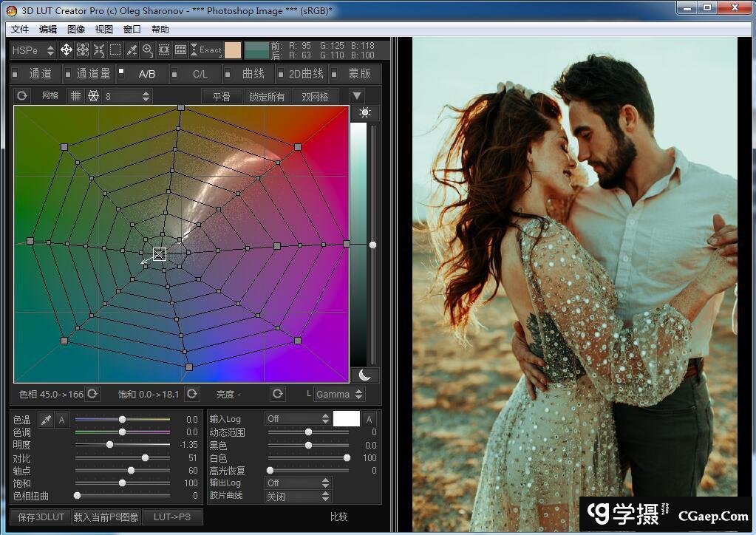Click the eyedropper tool in the top toolbar

132,50
